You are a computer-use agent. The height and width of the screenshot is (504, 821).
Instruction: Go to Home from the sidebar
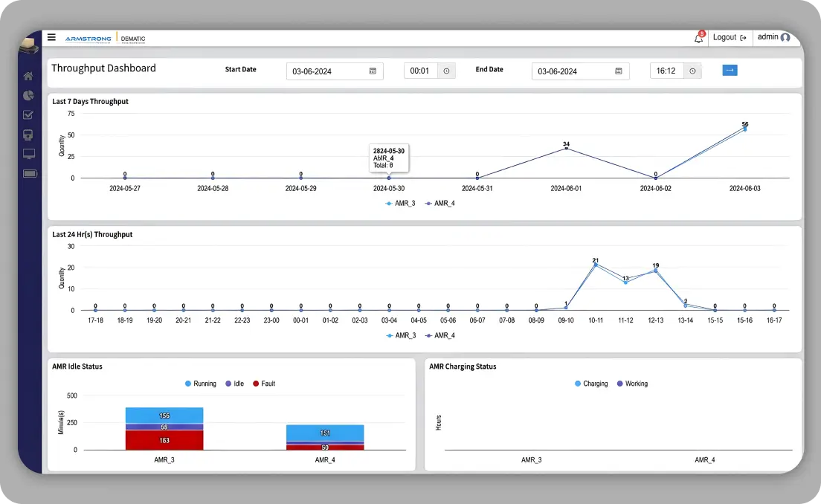28,76
